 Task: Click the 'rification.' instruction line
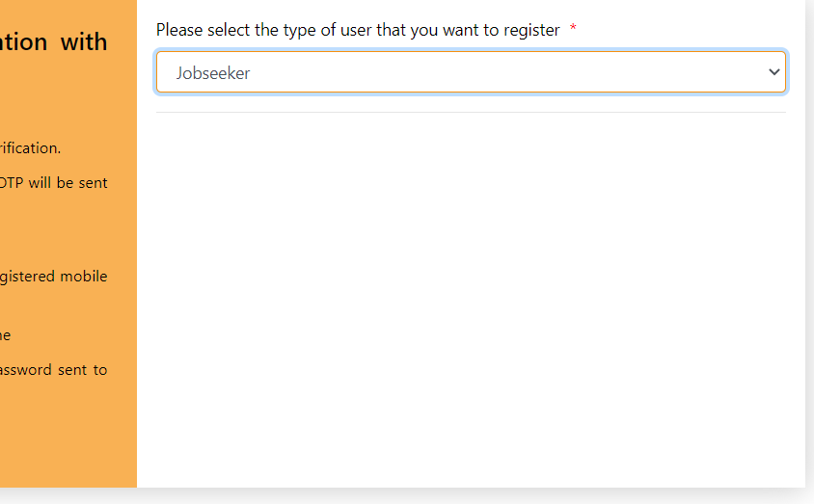30,148
